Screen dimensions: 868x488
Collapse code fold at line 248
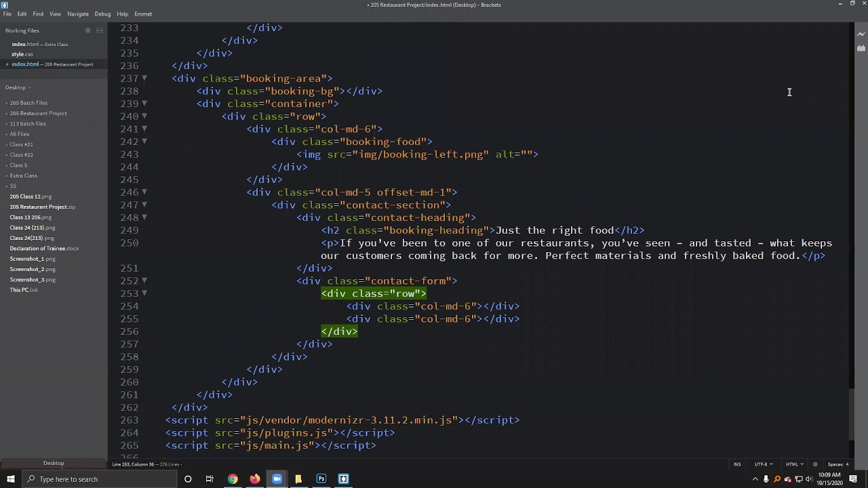(x=144, y=218)
